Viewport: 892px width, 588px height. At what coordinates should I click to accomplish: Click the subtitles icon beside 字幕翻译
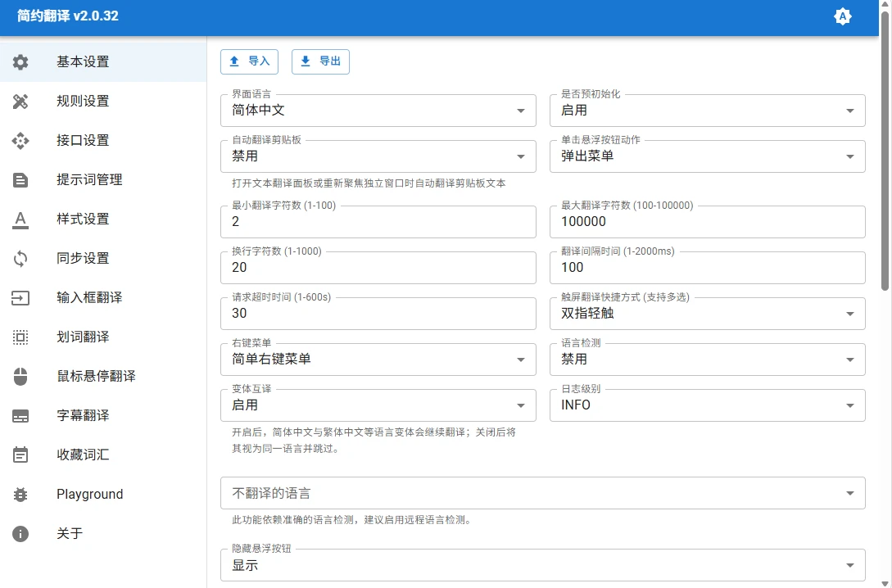coord(20,416)
